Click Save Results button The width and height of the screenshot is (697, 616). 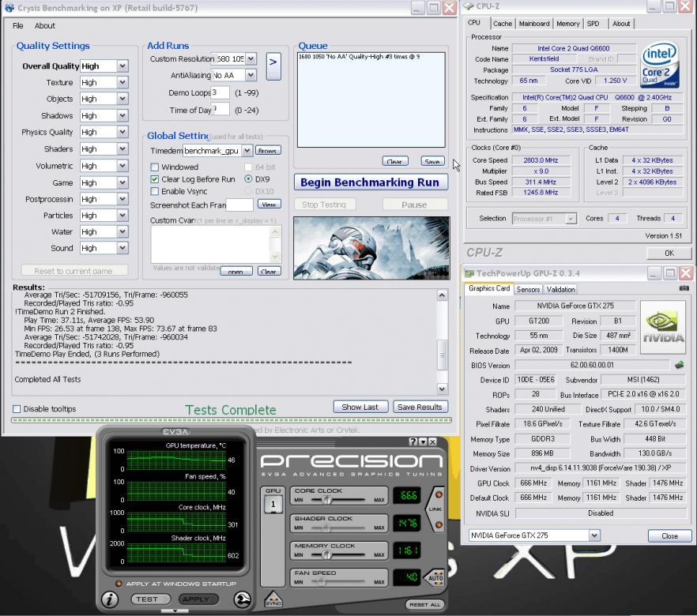420,407
